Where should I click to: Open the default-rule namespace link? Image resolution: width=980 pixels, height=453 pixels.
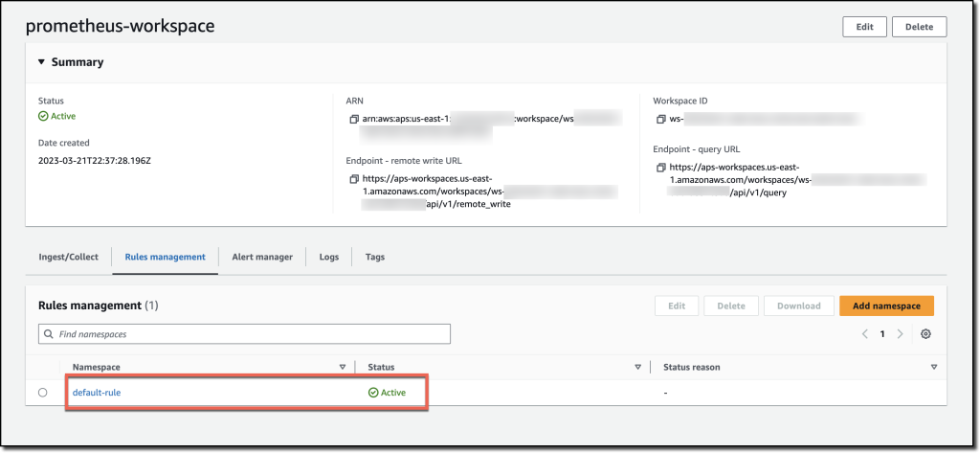pos(97,393)
